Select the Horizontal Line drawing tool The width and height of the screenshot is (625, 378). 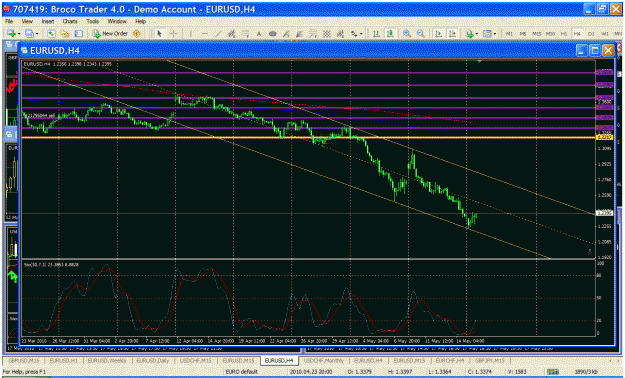tap(204, 34)
